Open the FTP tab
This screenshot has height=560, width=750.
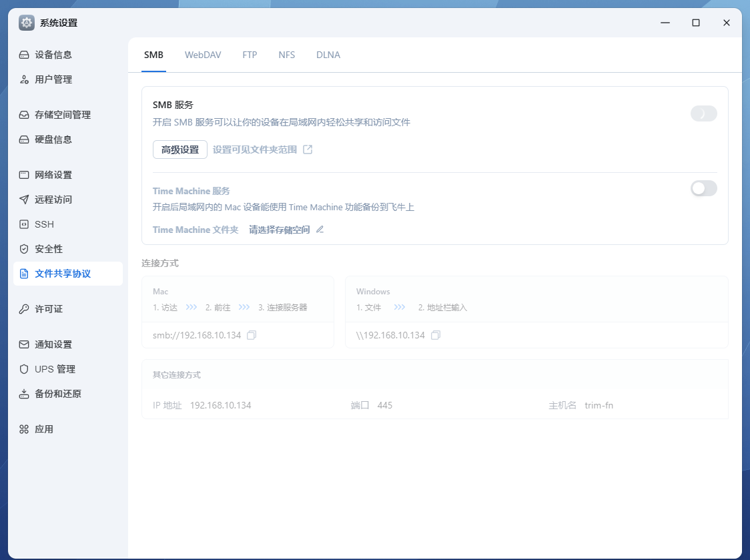pyautogui.click(x=250, y=55)
